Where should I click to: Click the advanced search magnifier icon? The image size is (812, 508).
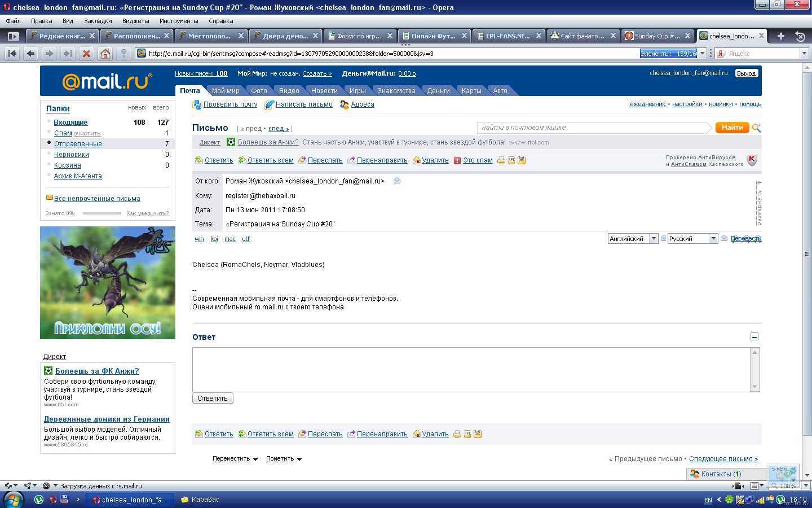757,128
